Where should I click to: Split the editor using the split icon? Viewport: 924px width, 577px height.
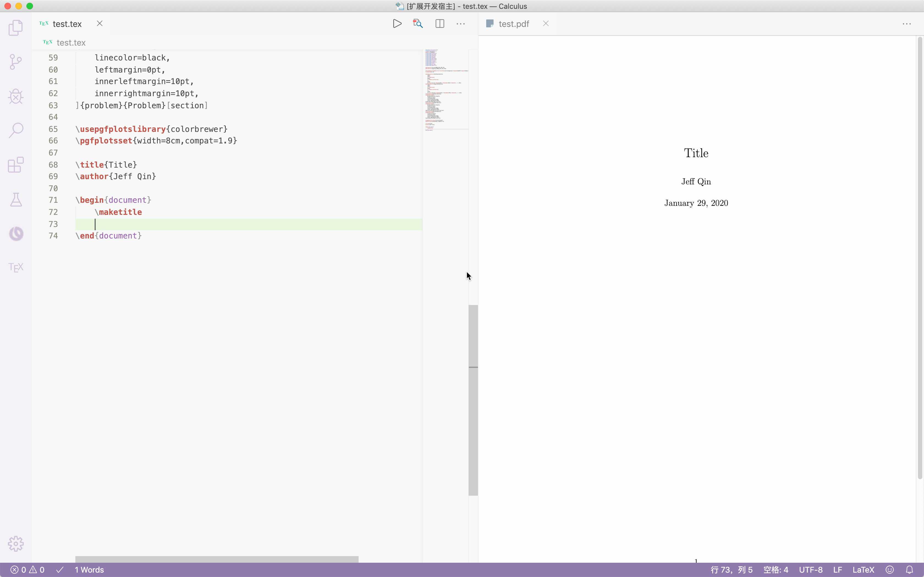(x=439, y=23)
